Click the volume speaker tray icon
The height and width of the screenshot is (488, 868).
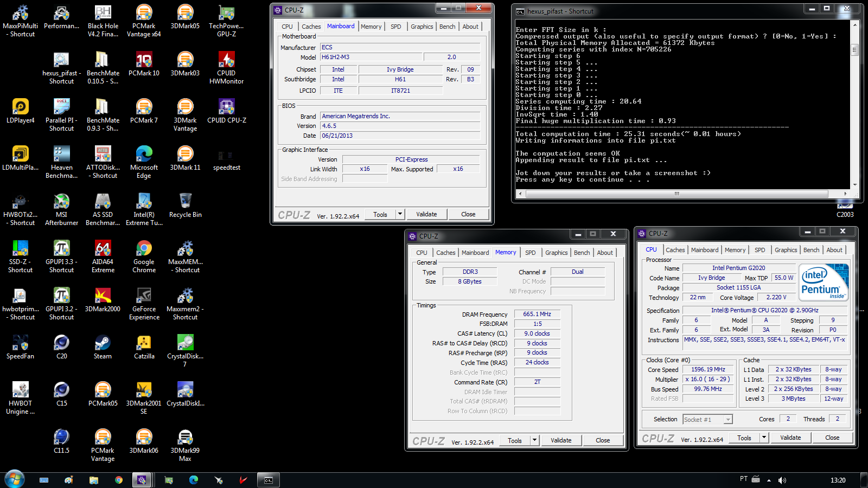(782, 480)
